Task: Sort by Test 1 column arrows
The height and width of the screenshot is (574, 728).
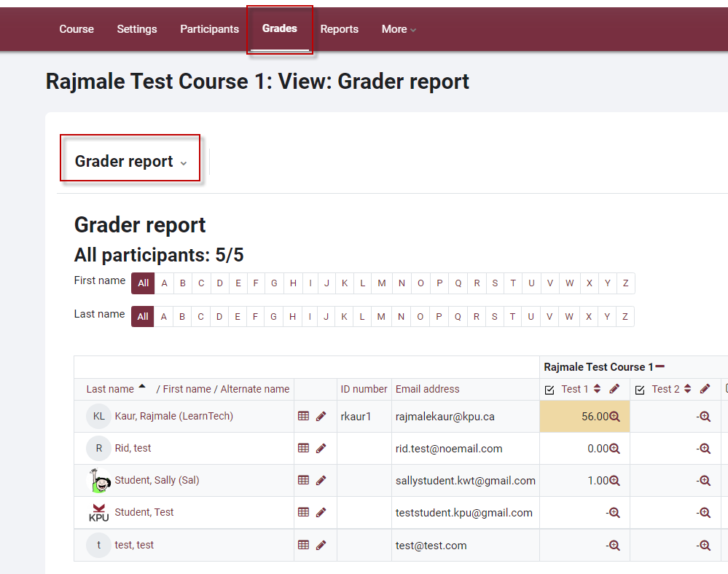Action: (597, 389)
